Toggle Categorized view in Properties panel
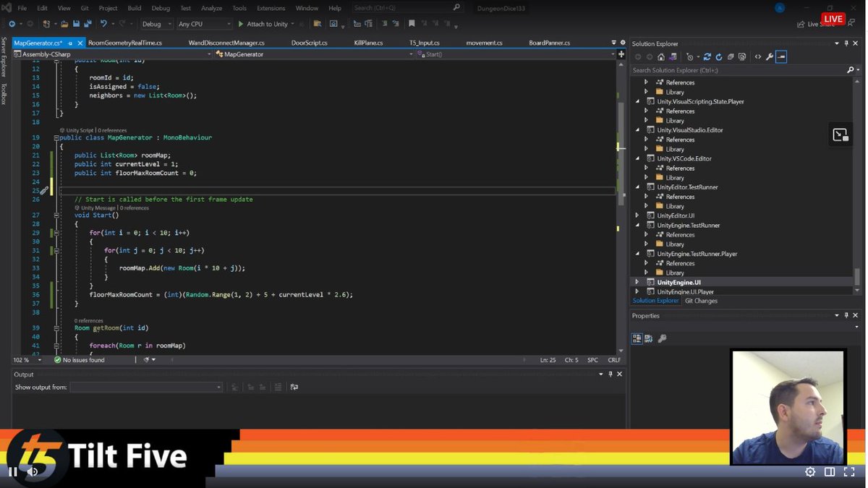The height and width of the screenshot is (488, 868). click(637, 338)
